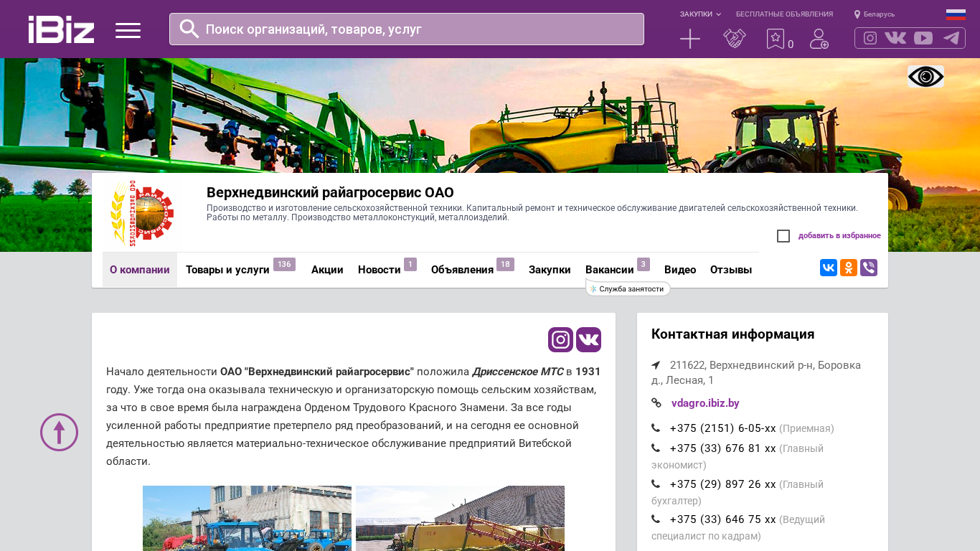Open the hamburger main menu
This screenshot has width=980, height=551.
pyautogui.click(x=128, y=30)
